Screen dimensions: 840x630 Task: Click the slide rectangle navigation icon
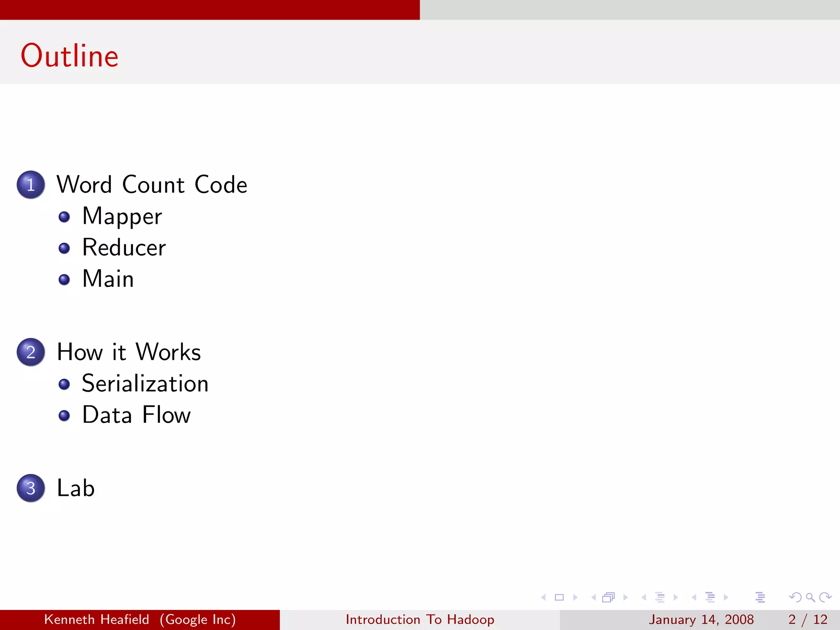click(559, 598)
